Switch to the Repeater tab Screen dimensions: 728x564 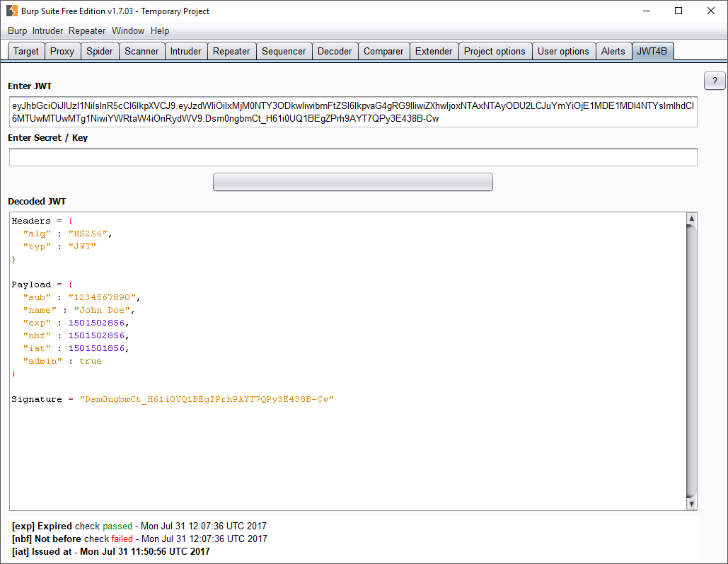point(231,51)
